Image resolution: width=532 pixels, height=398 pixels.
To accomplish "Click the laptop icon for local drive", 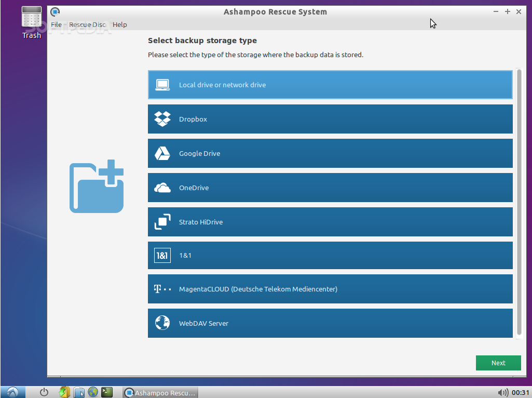I will tap(162, 85).
